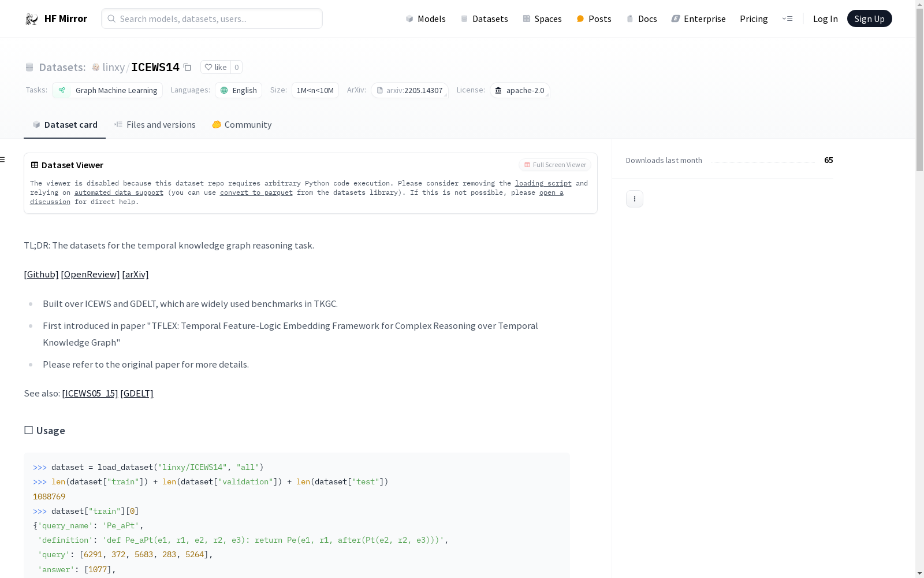Screen dimensions: 924x578
Task: Click the HF Mirror logo icon
Action: click(x=32, y=19)
